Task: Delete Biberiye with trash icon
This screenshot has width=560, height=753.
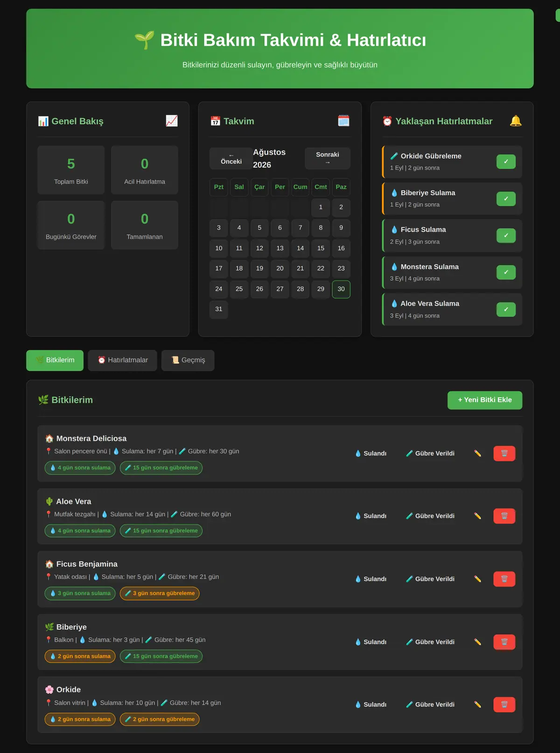Action: (x=504, y=642)
